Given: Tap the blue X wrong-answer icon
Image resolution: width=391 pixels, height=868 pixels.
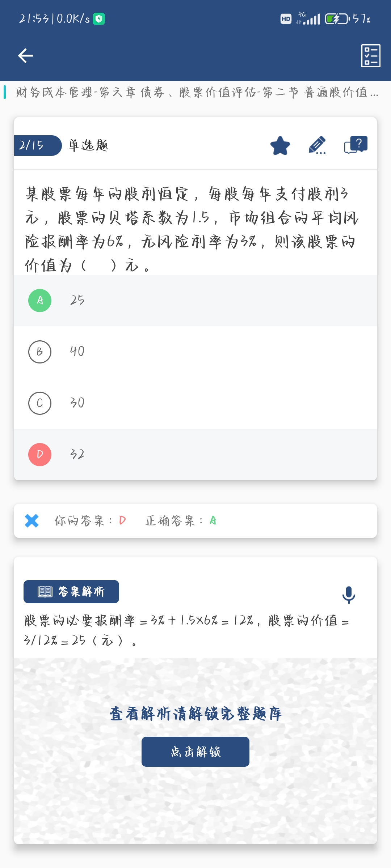Looking at the screenshot, I should point(32,521).
